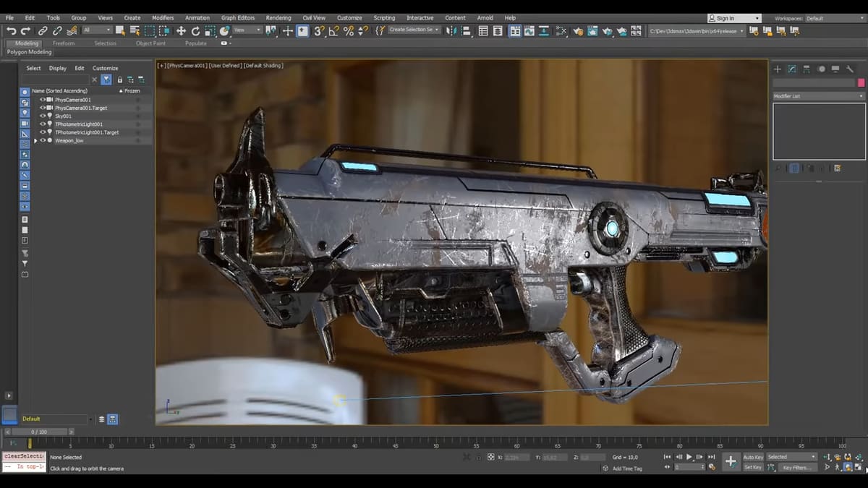The width and height of the screenshot is (868, 488).
Task: Activate the Select and Rotate tool
Action: point(195,30)
